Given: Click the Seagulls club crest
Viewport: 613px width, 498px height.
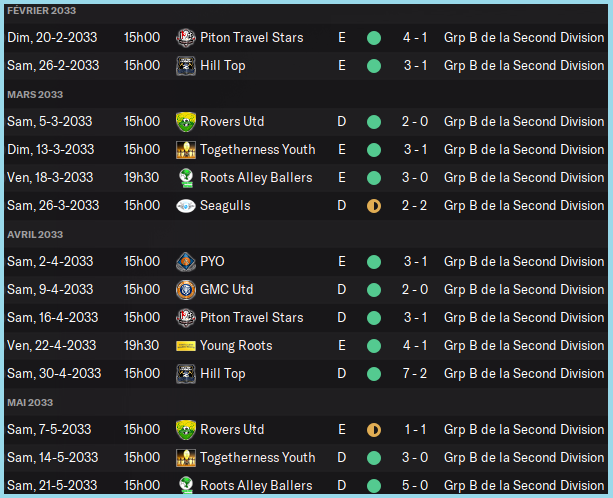Looking at the screenshot, I should tap(185, 206).
